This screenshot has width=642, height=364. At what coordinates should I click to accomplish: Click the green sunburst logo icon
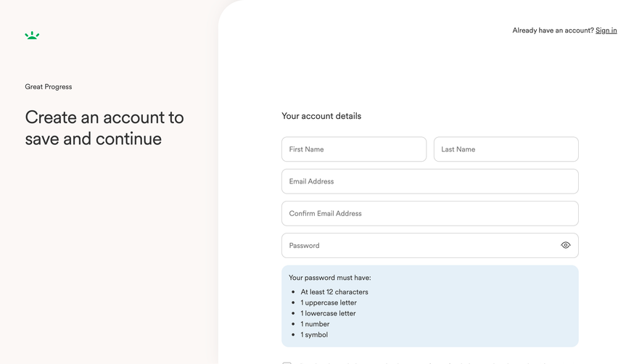(32, 36)
